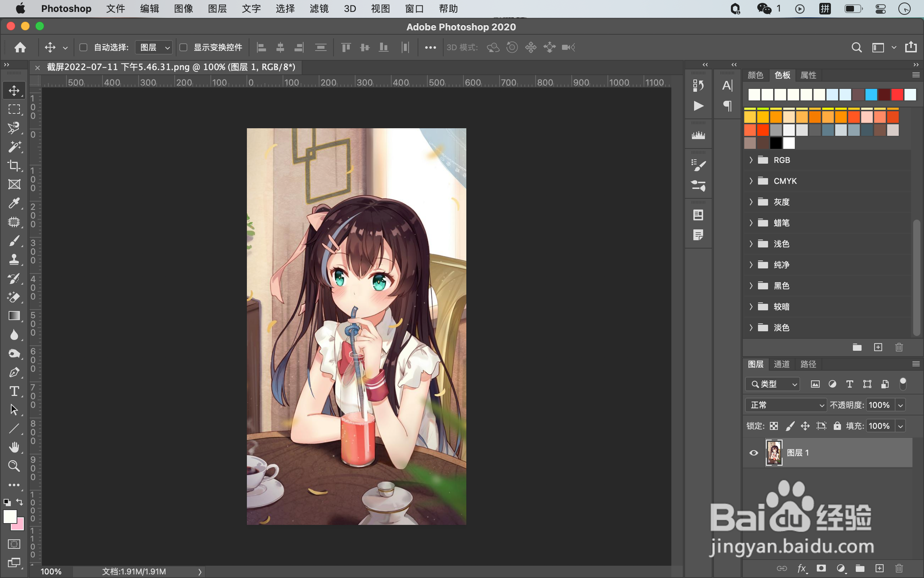Open the 文件 menu

tap(115, 9)
